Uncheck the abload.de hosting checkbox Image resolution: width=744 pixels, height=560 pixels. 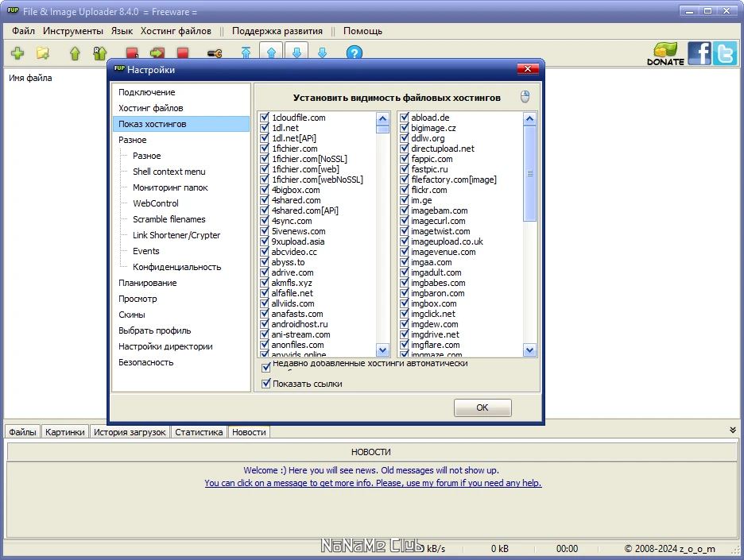[404, 117]
